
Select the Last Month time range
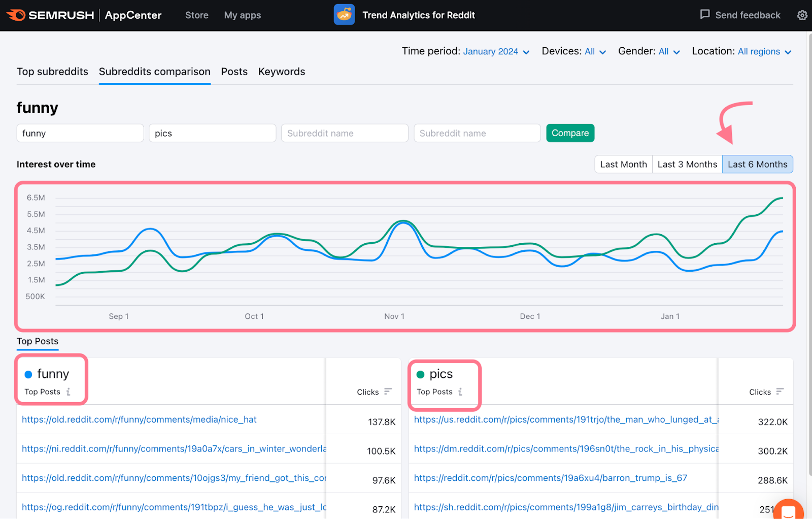pyautogui.click(x=623, y=165)
